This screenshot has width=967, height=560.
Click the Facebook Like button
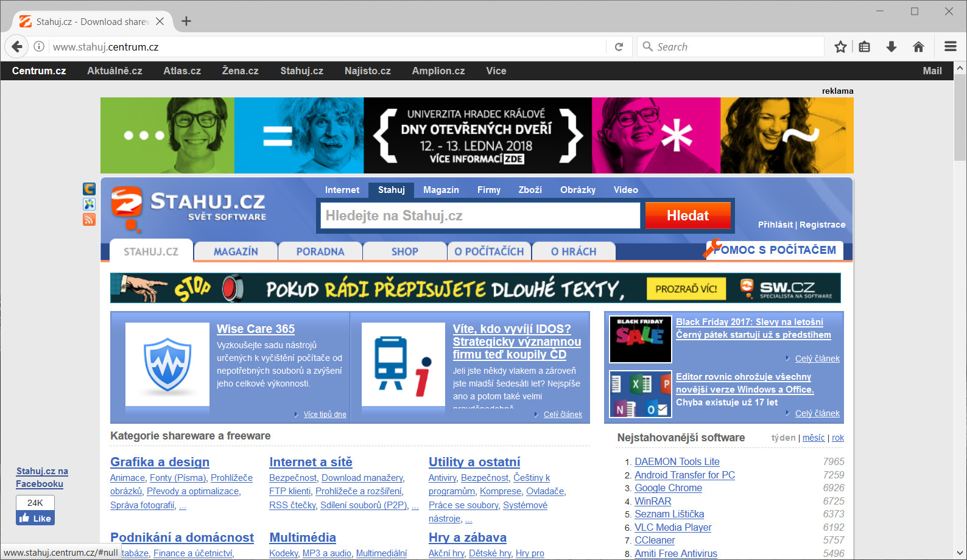tap(35, 518)
